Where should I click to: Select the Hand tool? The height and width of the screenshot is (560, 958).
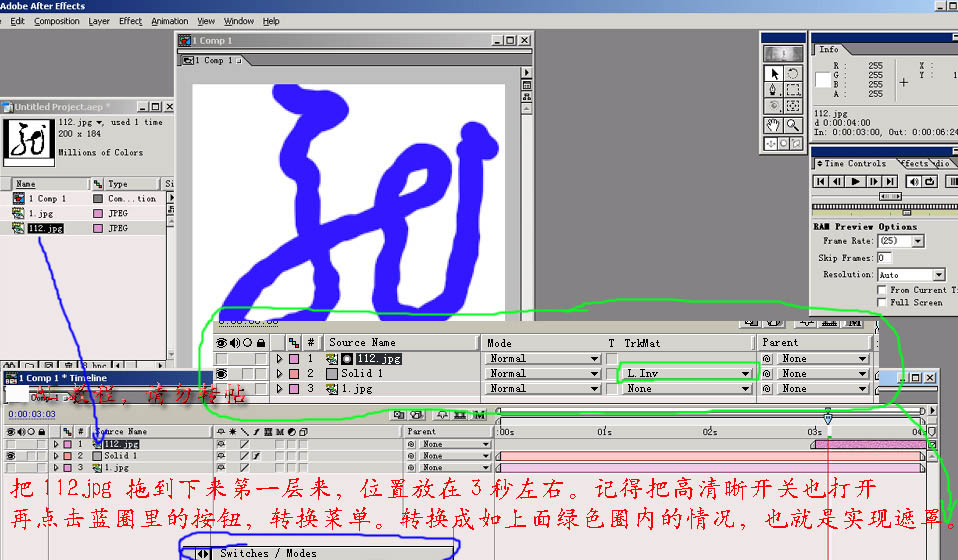(x=773, y=125)
